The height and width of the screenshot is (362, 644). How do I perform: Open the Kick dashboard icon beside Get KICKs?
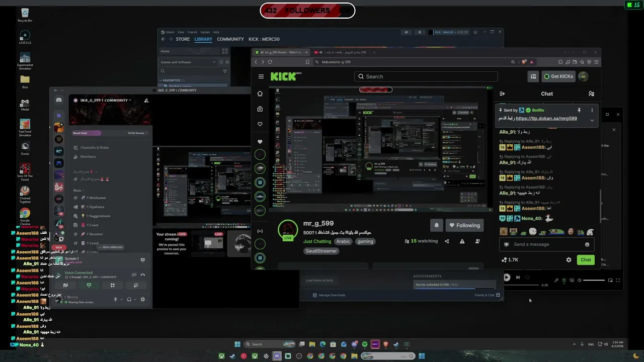533,76
